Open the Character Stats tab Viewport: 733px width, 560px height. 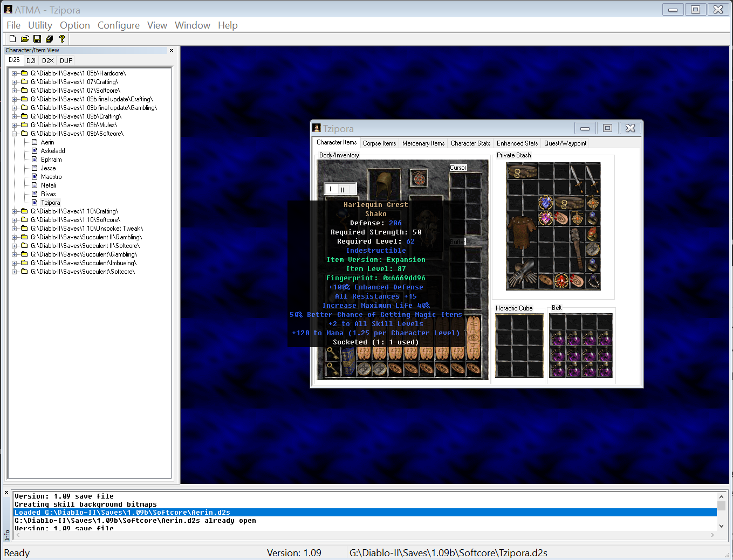pos(470,143)
